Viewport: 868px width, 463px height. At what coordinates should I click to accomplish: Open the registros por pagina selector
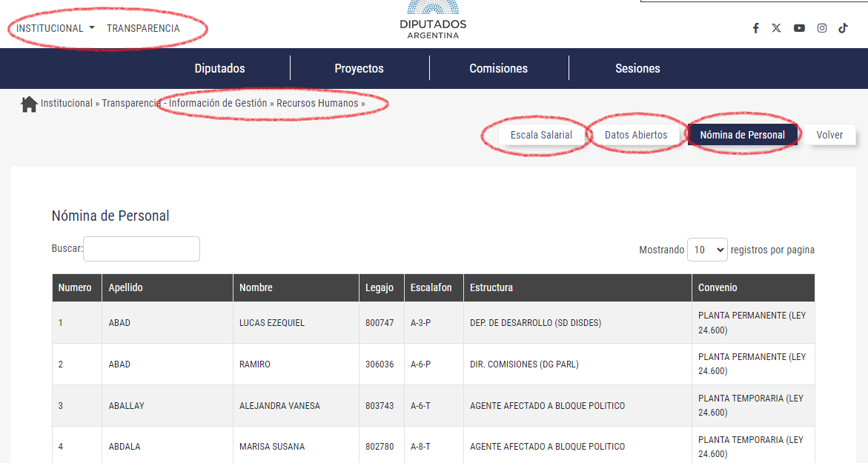pos(707,250)
